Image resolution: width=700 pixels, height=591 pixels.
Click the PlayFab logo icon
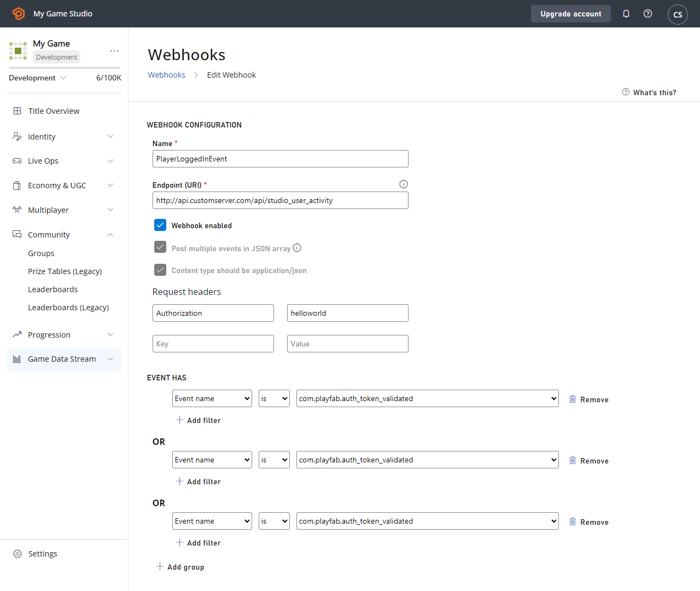[19, 14]
